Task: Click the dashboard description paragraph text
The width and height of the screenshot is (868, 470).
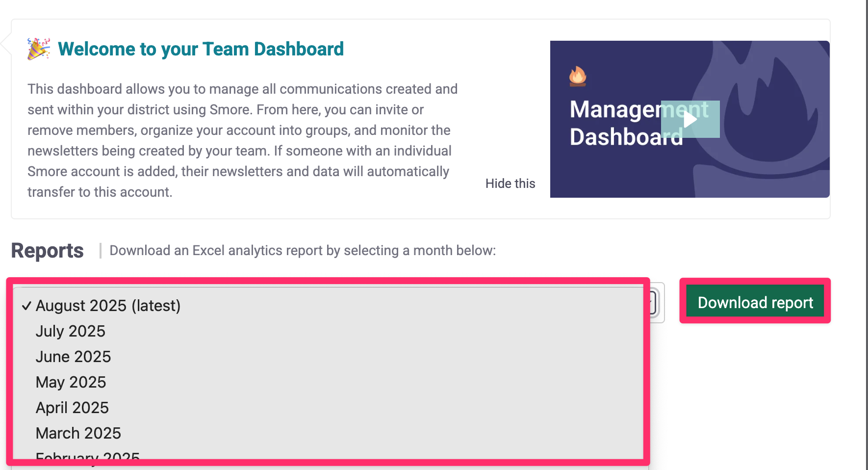Action: (243, 140)
